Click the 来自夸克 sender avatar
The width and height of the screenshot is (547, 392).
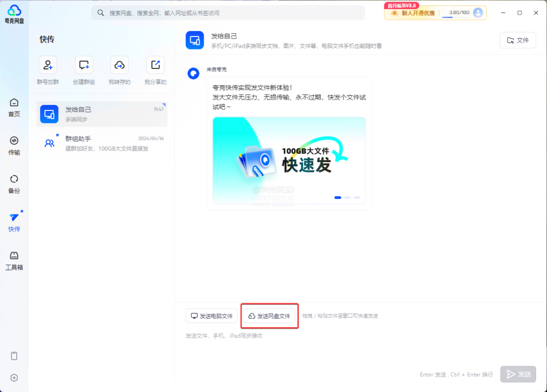[x=193, y=73]
